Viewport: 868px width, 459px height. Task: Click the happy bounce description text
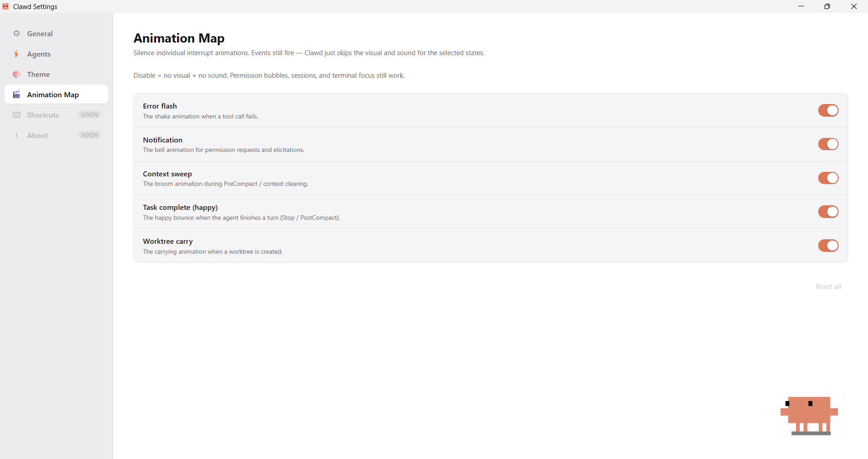point(242,218)
